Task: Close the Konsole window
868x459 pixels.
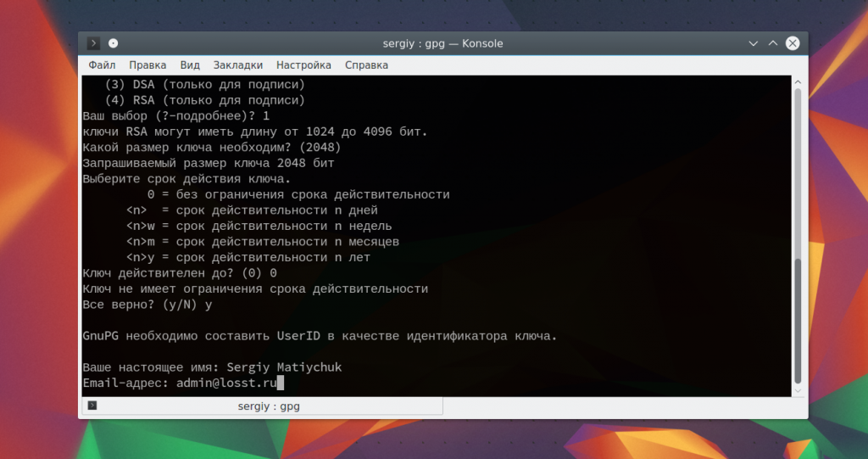Action: point(792,43)
